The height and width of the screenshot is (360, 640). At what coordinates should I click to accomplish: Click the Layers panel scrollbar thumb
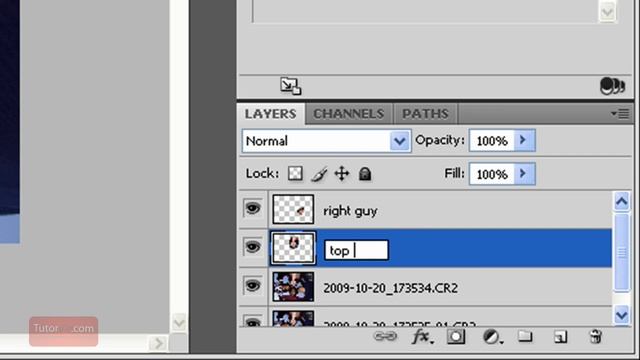click(621, 252)
